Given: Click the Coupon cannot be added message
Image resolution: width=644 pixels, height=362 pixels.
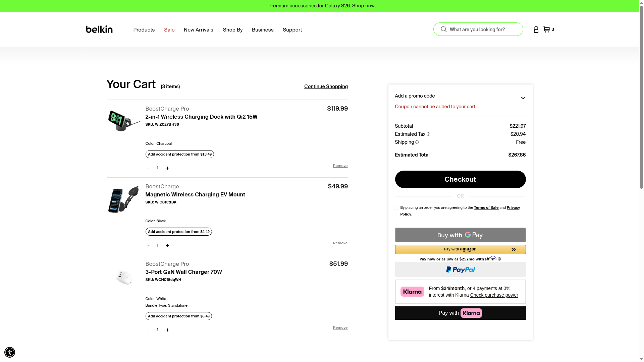Looking at the screenshot, I should [435, 107].
